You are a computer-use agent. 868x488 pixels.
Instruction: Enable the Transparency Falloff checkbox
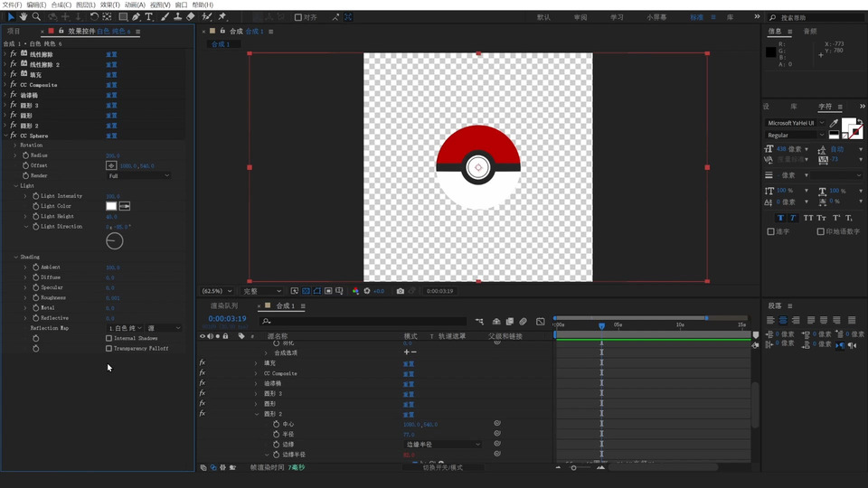108,348
